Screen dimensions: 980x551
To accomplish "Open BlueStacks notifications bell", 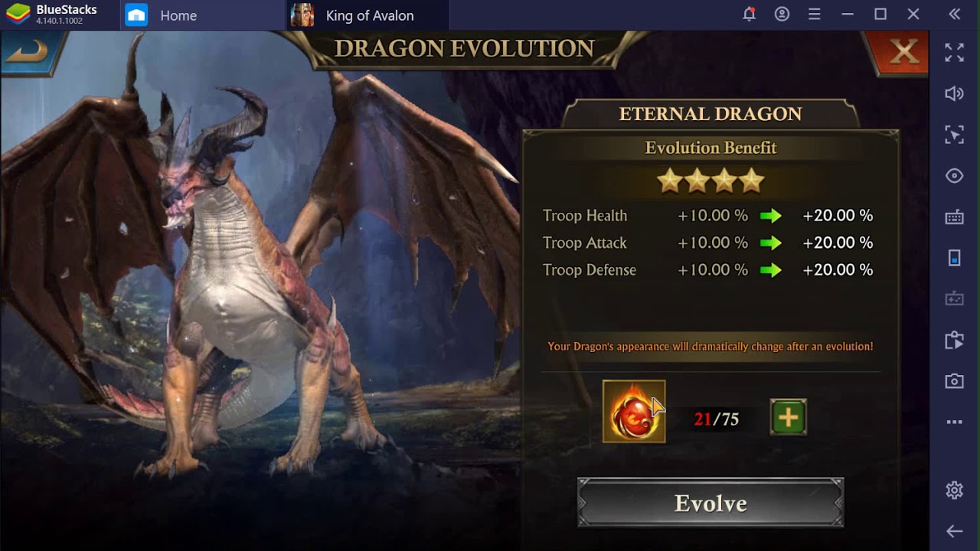I will [x=749, y=15].
